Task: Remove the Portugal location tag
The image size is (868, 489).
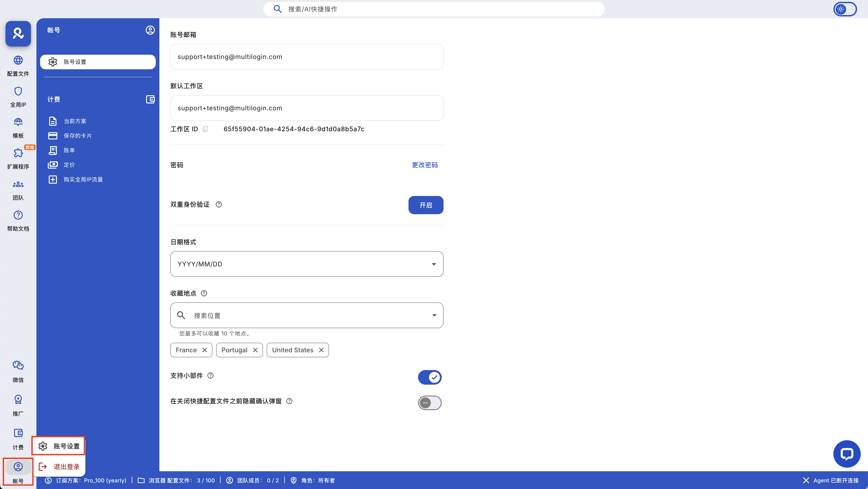Action: (255, 350)
